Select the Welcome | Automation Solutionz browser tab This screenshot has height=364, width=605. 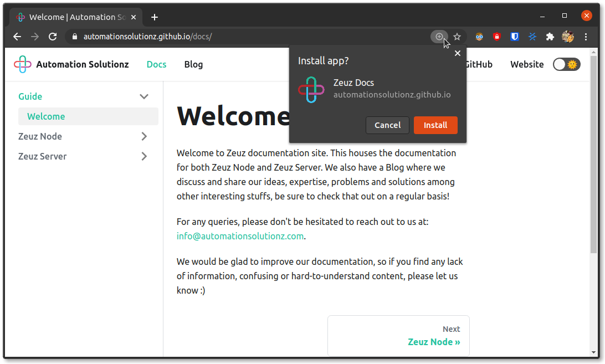76,17
